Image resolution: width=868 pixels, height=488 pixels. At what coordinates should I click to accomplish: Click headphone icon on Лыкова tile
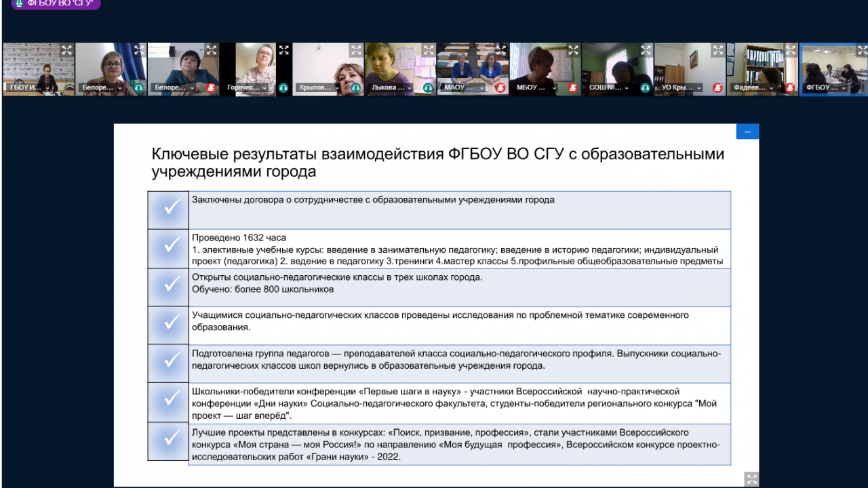429,87
